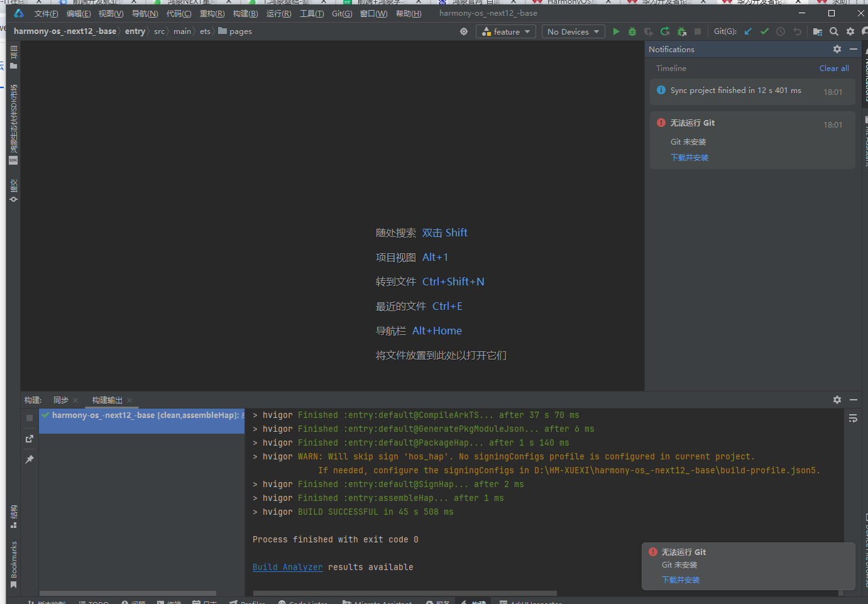Open the 结构 structure tool window
This screenshot has width=868, height=604.
click(13, 517)
